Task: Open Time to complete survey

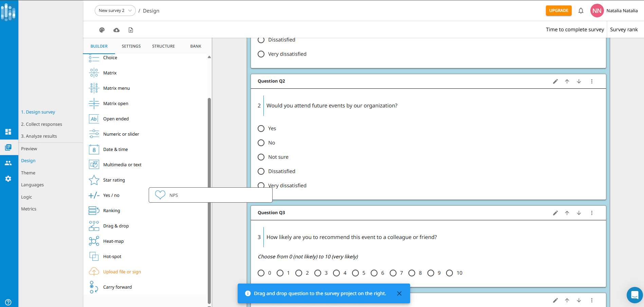Action: [575, 30]
